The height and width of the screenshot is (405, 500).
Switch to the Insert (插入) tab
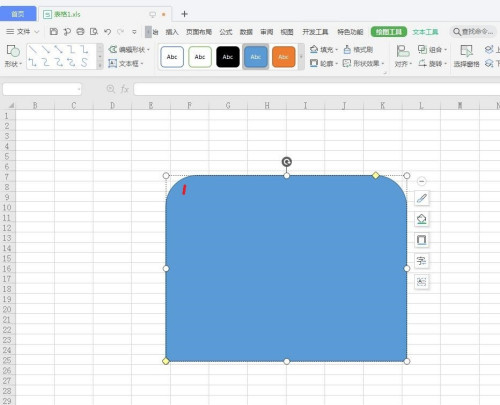point(172,32)
